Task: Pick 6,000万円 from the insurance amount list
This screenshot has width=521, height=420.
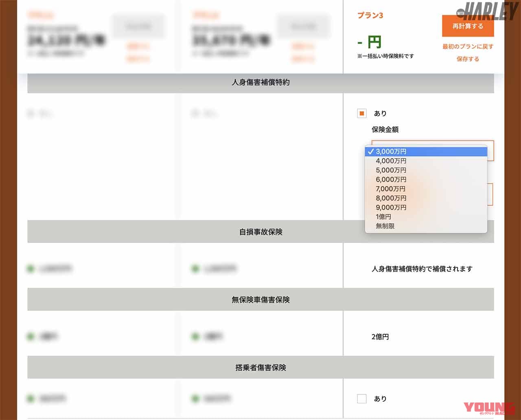Action: 391,179
